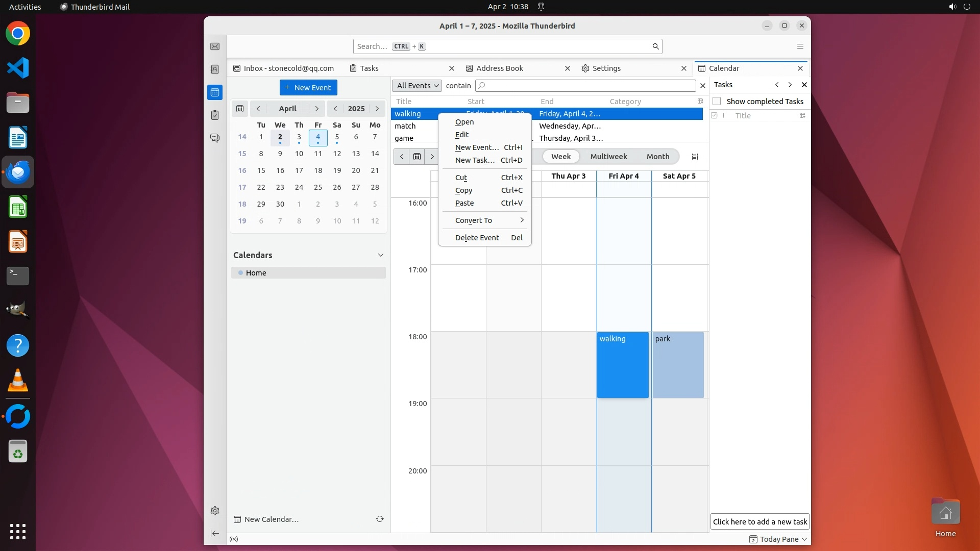Open the Mail space icon

pos(215,46)
